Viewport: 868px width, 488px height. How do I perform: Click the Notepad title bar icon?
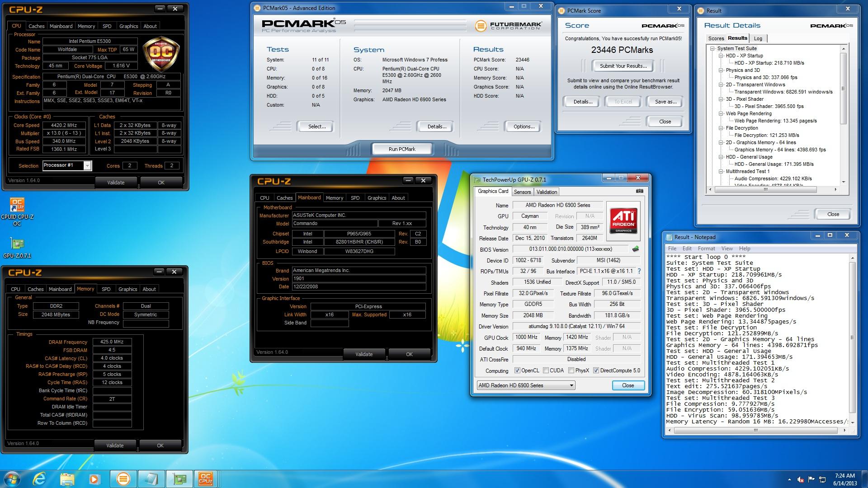pyautogui.click(x=669, y=237)
